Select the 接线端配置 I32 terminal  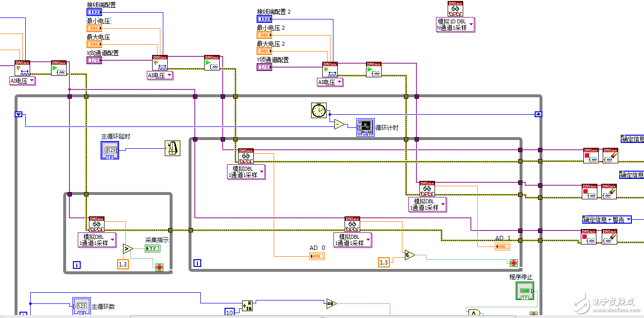(94, 12)
